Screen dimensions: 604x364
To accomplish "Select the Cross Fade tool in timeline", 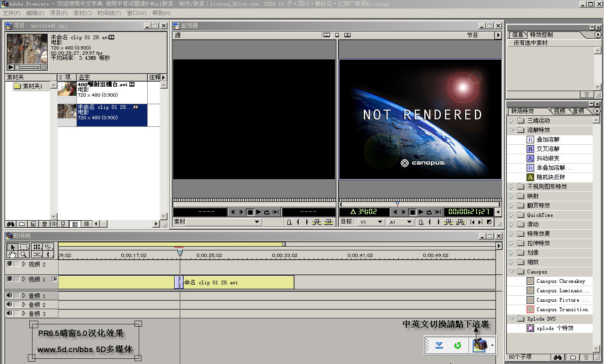I will pos(37,255).
